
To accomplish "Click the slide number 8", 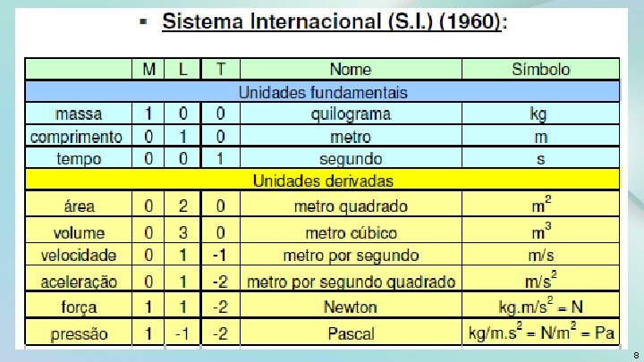I will tap(634, 355).
